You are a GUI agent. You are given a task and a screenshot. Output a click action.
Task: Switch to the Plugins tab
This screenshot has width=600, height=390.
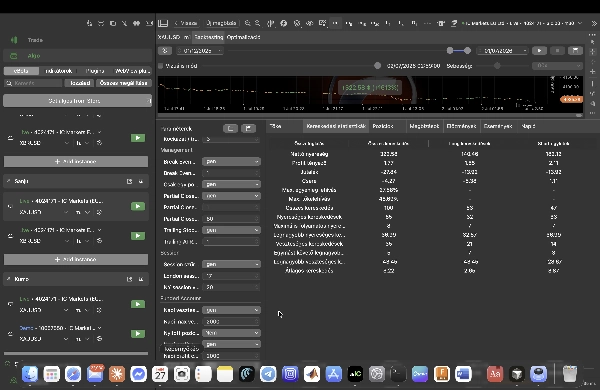point(95,71)
